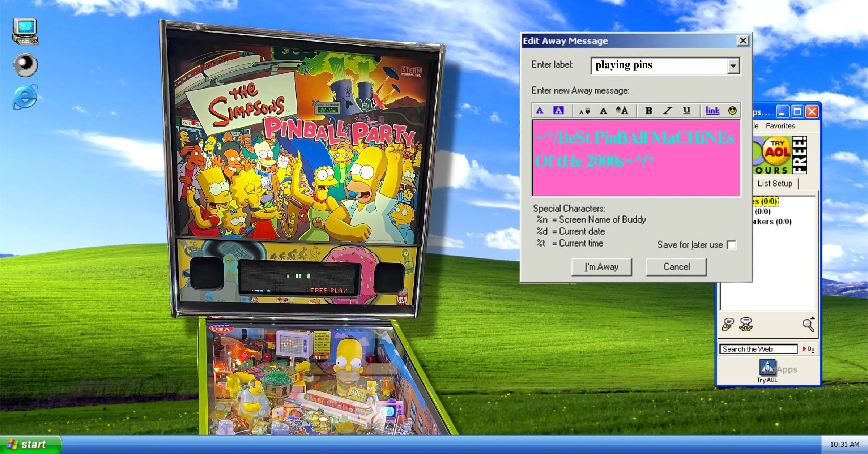Open the Favorites menu
This screenshot has height=454, width=868.
(x=780, y=126)
